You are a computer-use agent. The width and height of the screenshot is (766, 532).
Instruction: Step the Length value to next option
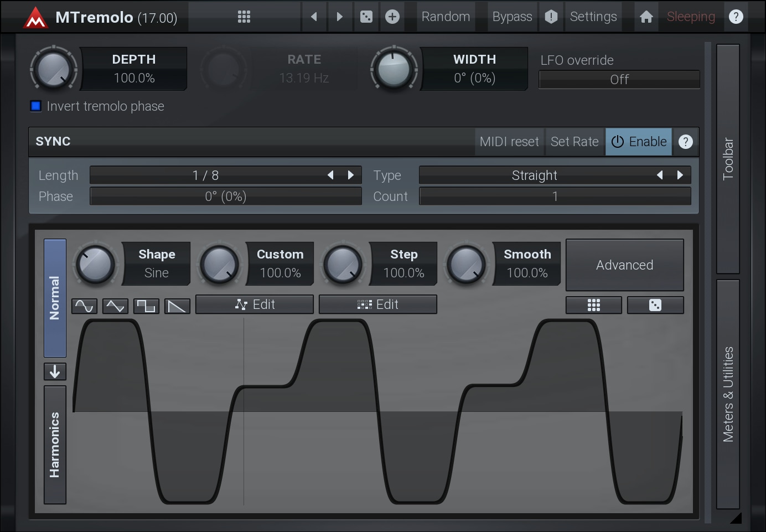(350, 175)
